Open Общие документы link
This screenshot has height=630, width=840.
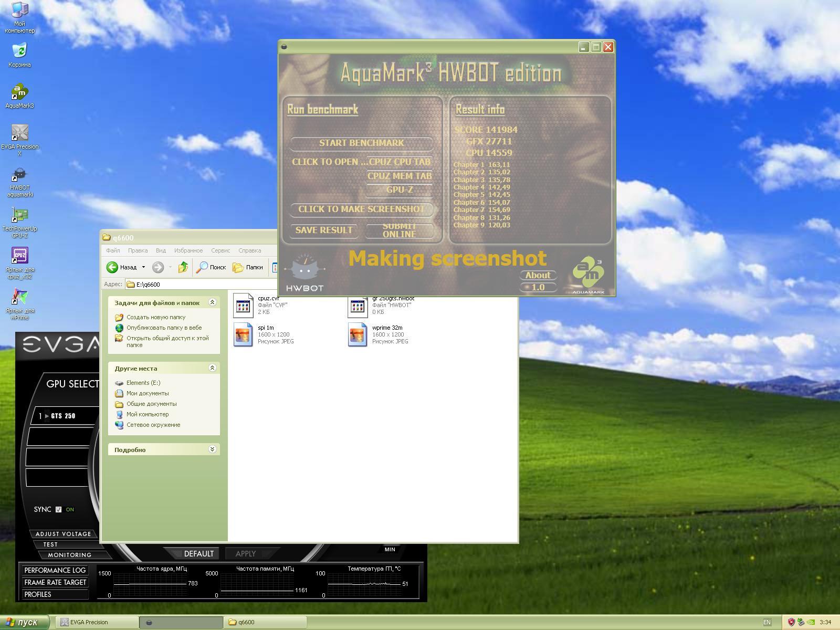pos(151,404)
